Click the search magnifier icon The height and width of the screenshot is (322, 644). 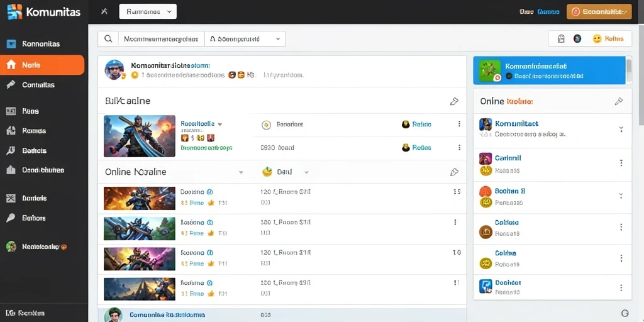tap(108, 38)
